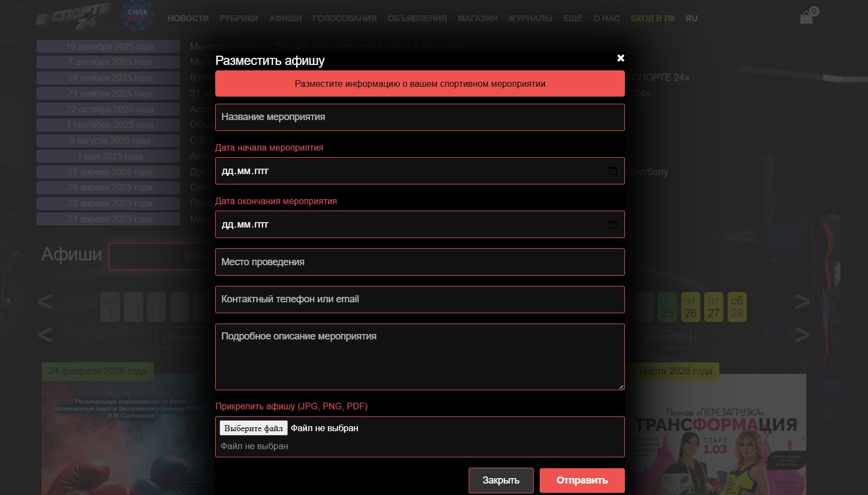This screenshot has width=868, height=495.
Task: Select the news date «21 апреля 2025 года»
Action: [x=109, y=219]
